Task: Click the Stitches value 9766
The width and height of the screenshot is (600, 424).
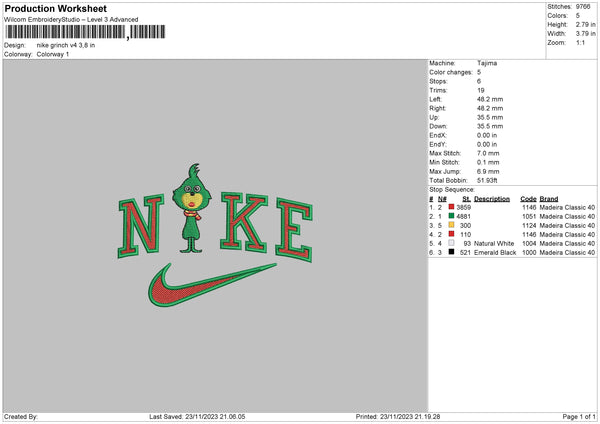Action: [583, 7]
